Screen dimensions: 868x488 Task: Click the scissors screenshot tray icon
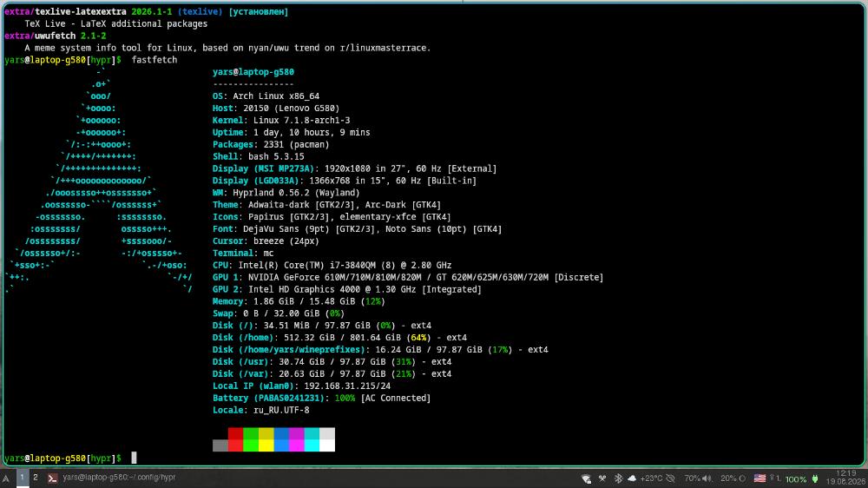602,478
